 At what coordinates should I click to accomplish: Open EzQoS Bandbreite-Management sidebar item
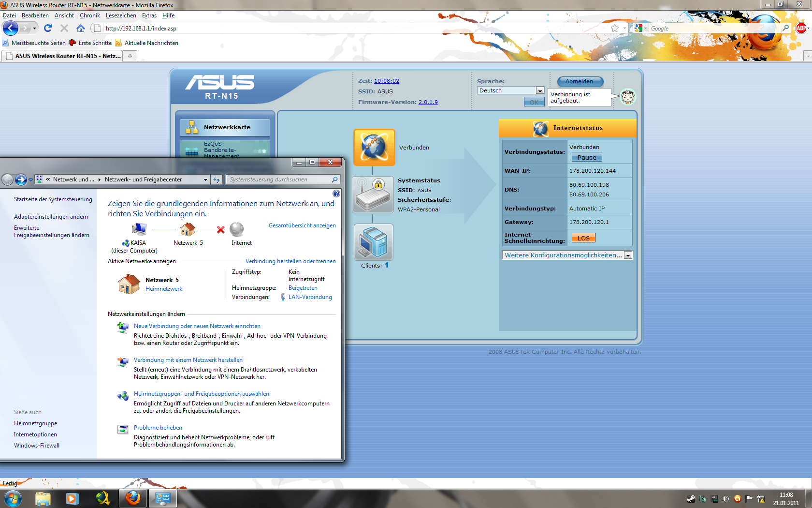(x=225, y=149)
